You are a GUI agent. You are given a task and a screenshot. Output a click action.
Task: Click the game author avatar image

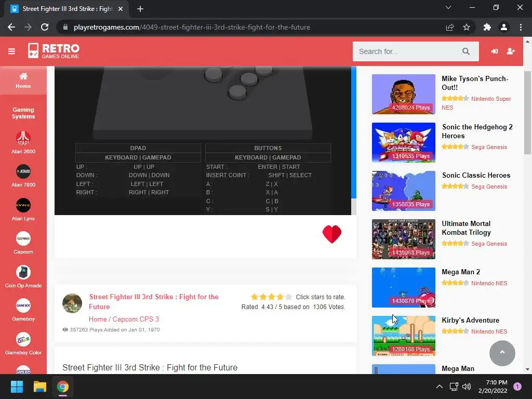[72, 303]
